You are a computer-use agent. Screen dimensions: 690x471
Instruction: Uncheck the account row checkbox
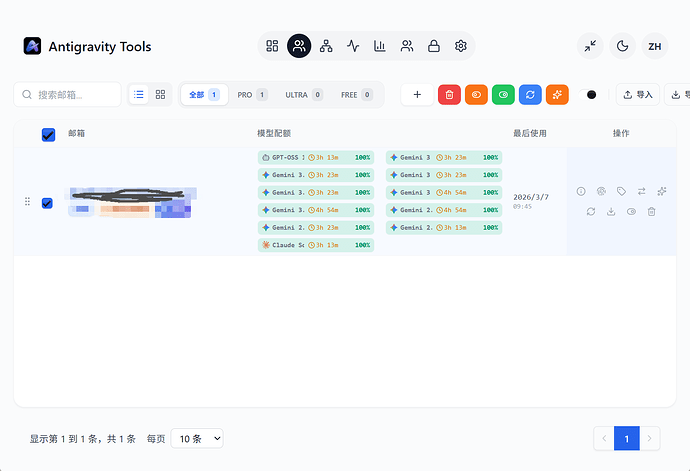click(47, 203)
